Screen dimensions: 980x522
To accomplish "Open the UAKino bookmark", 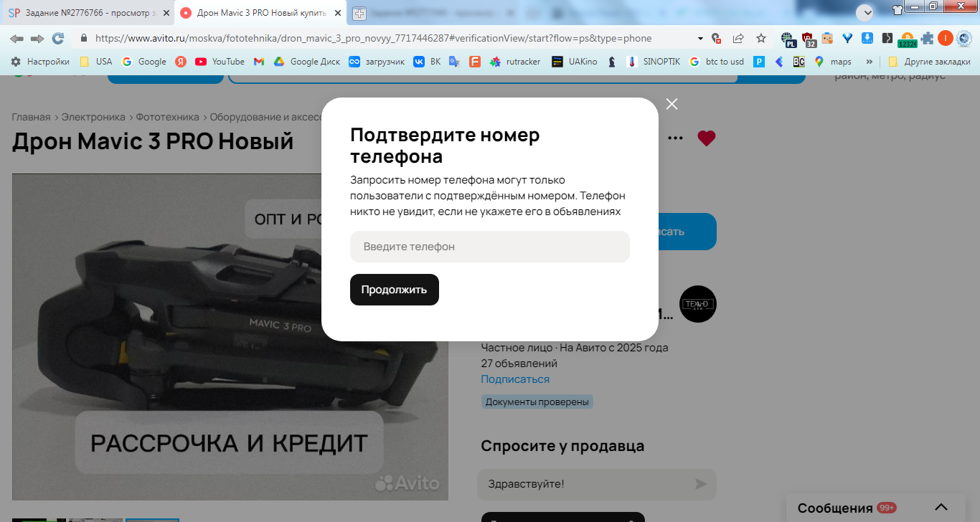I will tap(575, 62).
